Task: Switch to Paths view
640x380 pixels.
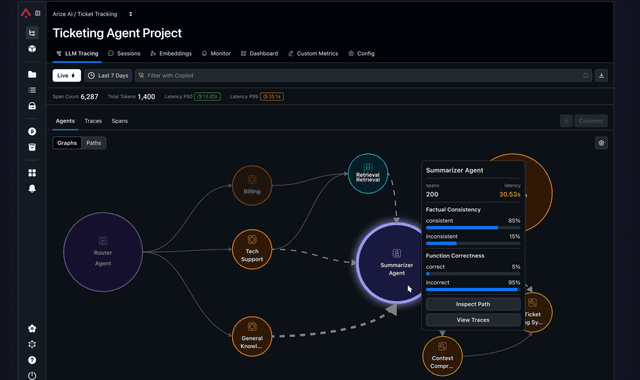Action: coord(93,143)
